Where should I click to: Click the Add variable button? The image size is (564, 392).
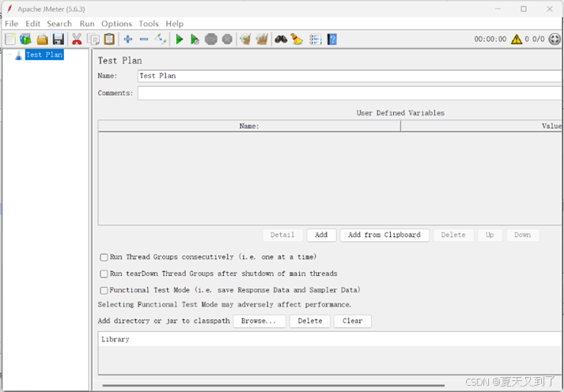point(321,235)
